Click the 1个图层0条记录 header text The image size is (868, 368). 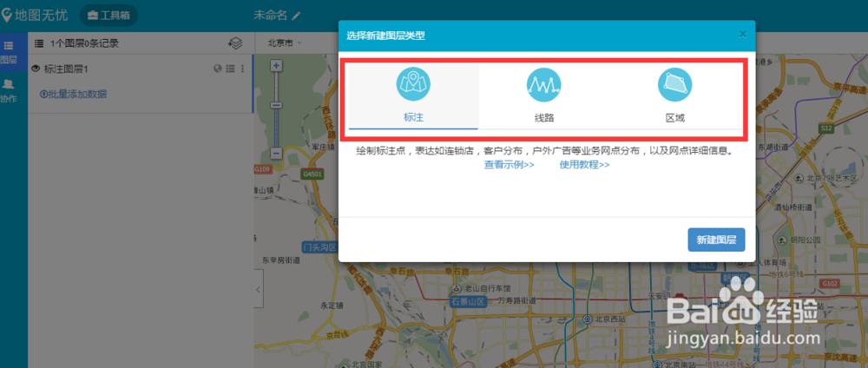click(x=84, y=43)
